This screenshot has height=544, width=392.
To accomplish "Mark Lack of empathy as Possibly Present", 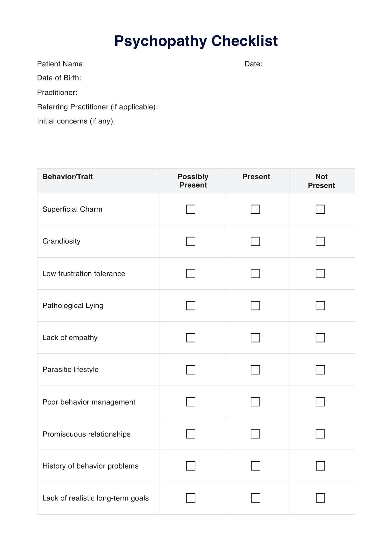I will pos(190,338).
